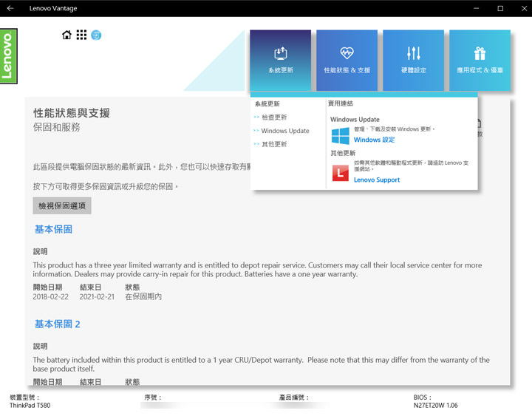Select Windows Update menu entry
This screenshot has height=416, width=532.
(284, 131)
